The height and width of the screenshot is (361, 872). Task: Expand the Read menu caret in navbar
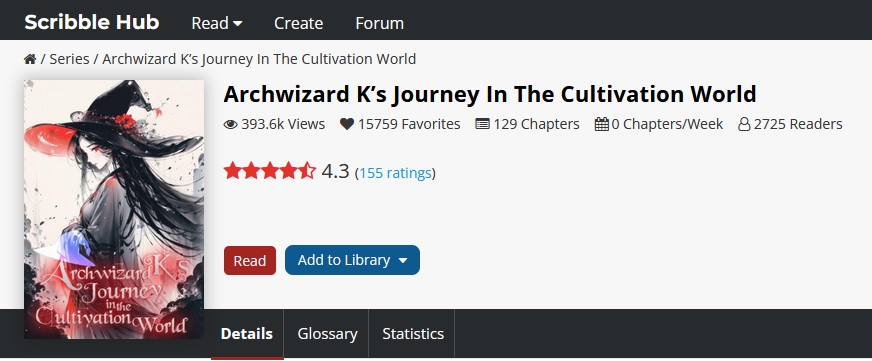click(237, 23)
